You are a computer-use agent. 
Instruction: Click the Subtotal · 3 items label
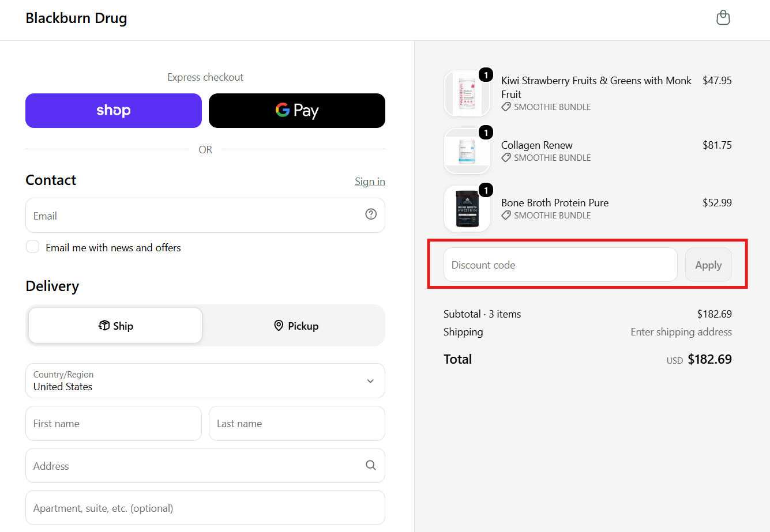pos(482,314)
